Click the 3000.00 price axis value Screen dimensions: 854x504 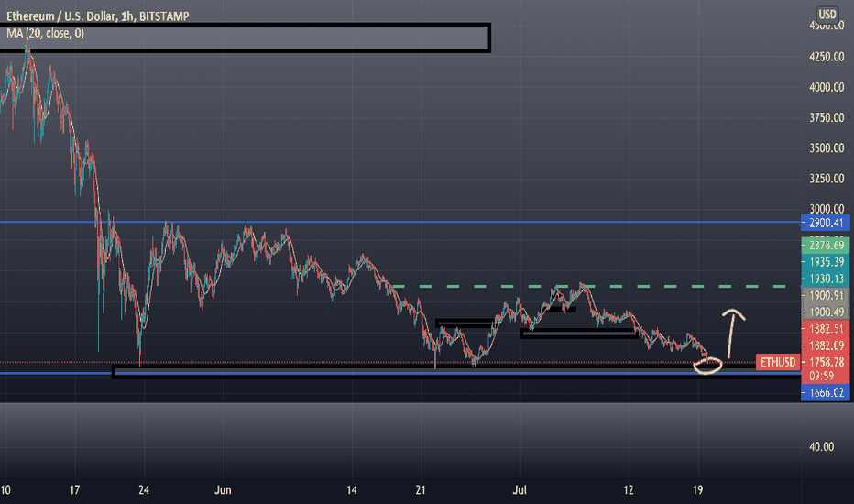(x=827, y=209)
